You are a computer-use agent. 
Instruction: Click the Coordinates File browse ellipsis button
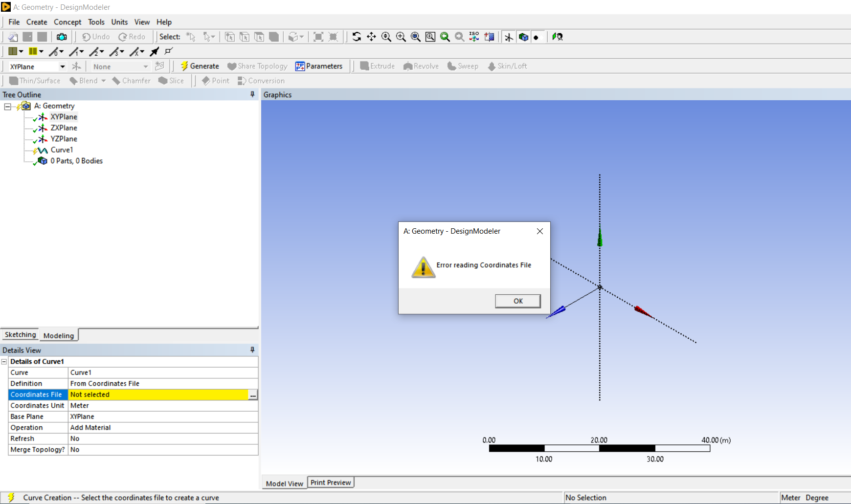coord(253,395)
